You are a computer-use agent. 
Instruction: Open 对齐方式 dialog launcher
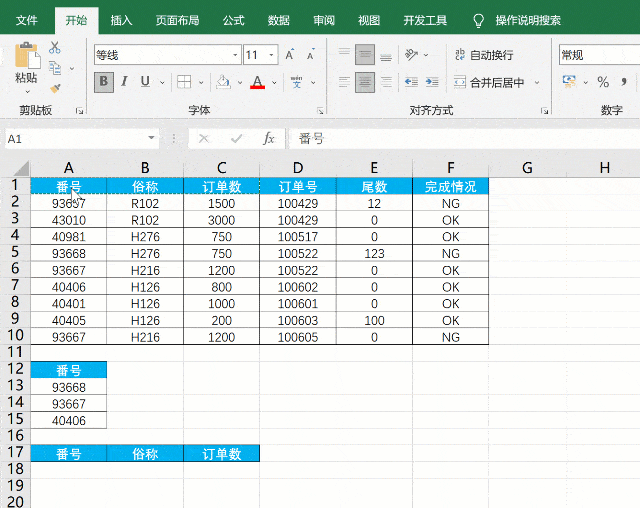(x=544, y=111)
